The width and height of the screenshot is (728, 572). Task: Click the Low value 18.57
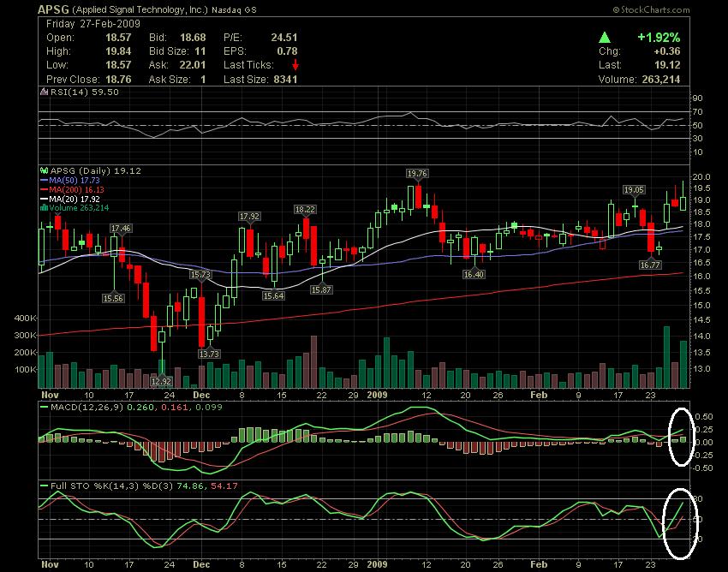coord(118,65)
